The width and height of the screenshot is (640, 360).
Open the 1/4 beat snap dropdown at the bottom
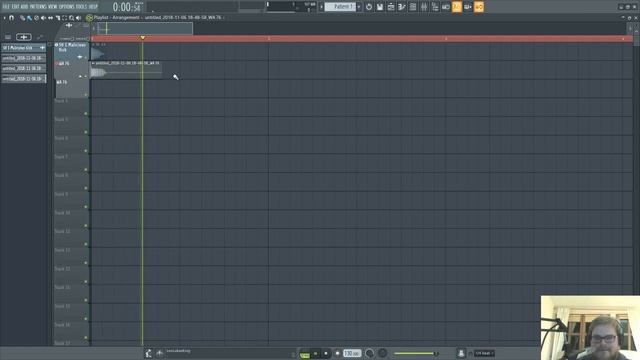484,353
